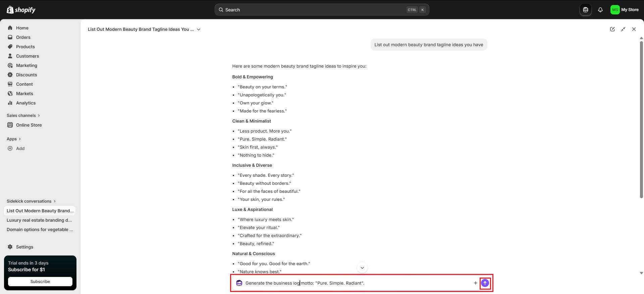644x294 pixels.
Task: Click the "Beauty without borders." tagline
Action: 264,183
